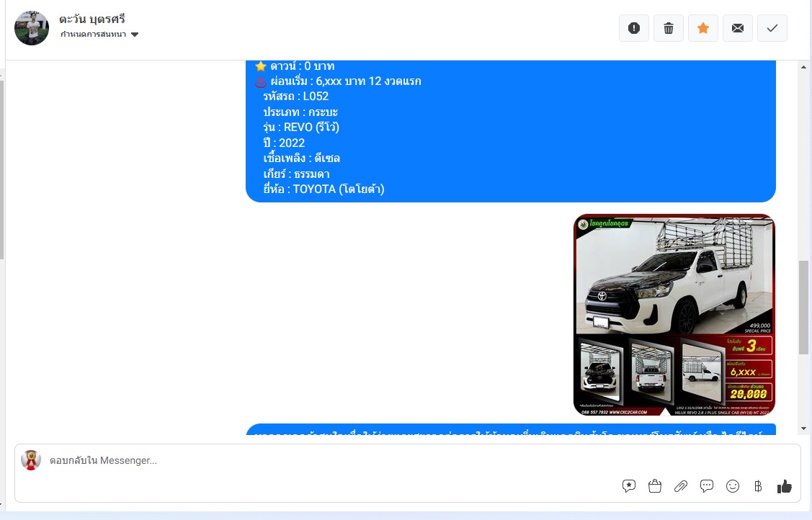Click text ปี : 2022
The image size is (812, 520).
pos(284,143)
